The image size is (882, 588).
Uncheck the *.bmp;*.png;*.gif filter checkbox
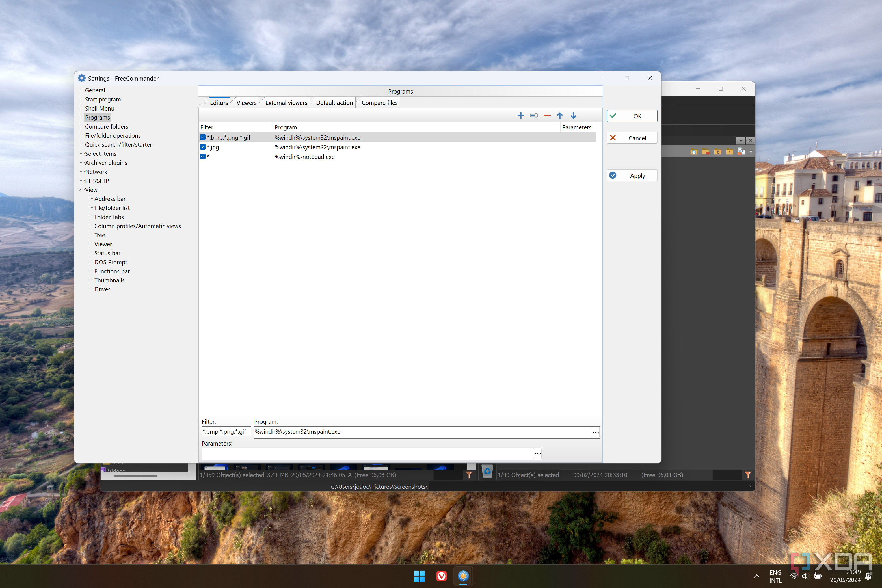203,137
